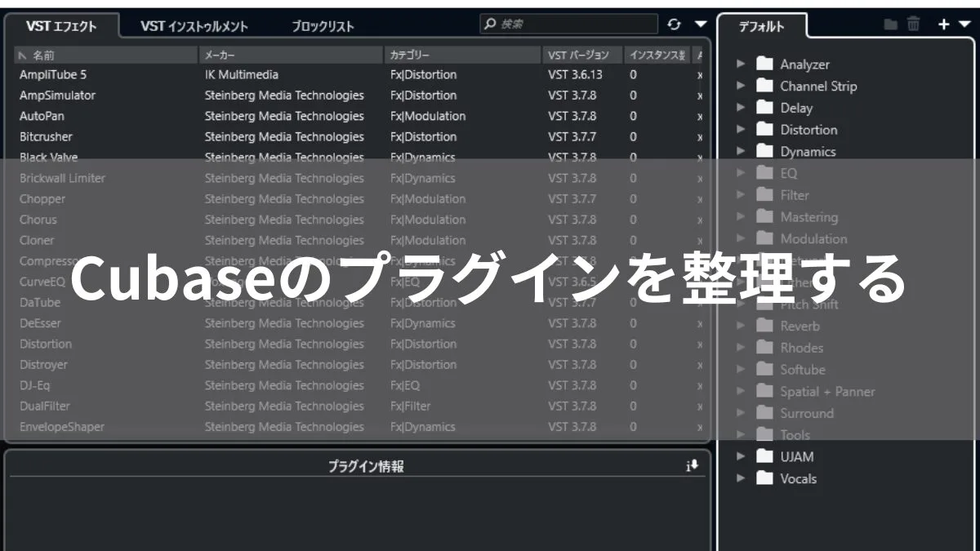Viewport: 980px width, 551px height.
Task: Select the Black Valve plug-in row
Action: pos(359,158)
